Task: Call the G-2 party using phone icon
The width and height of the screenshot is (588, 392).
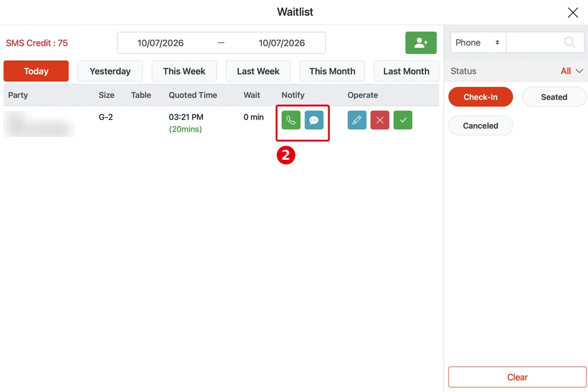Action: coord(291,120)
